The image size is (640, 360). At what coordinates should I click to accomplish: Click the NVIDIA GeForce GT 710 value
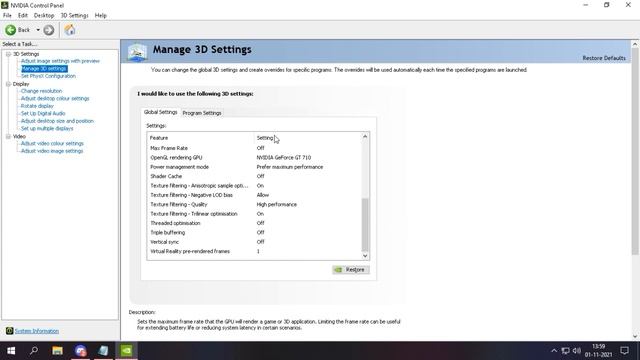point(284,158)
